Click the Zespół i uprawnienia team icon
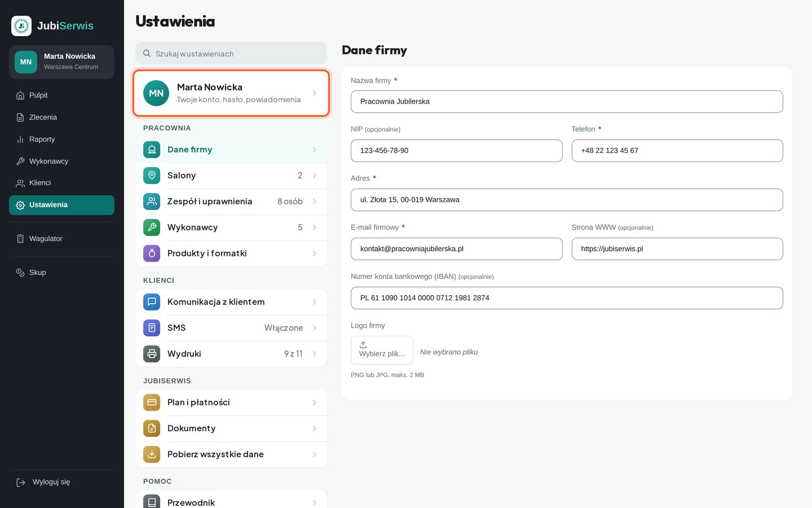 [x=152, y=202]
